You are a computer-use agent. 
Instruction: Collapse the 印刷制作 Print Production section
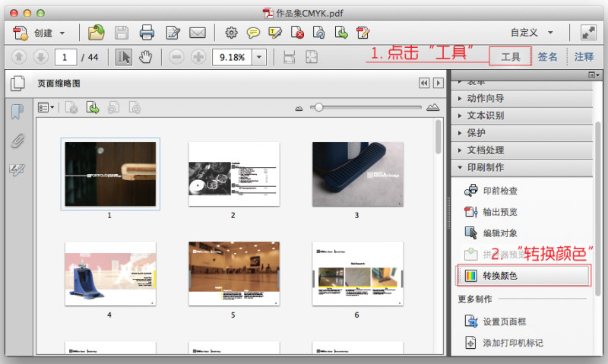521,167
